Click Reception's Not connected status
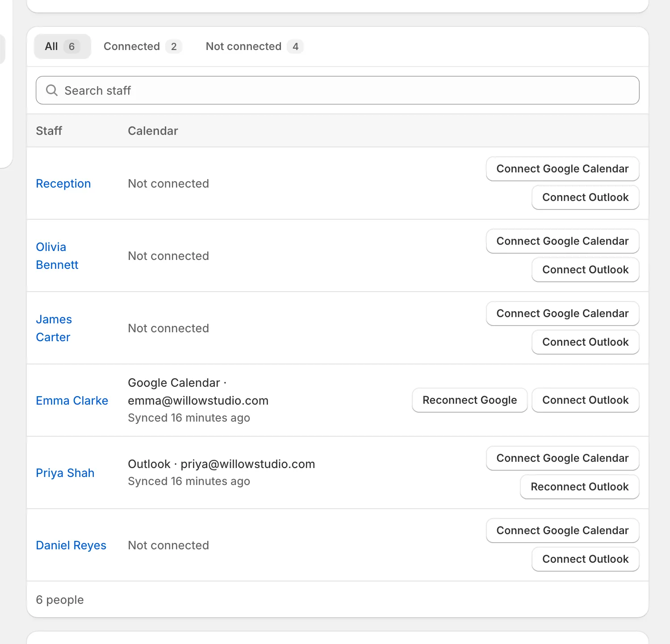Viewport: 670px width, 644px height. click(168, 184)
